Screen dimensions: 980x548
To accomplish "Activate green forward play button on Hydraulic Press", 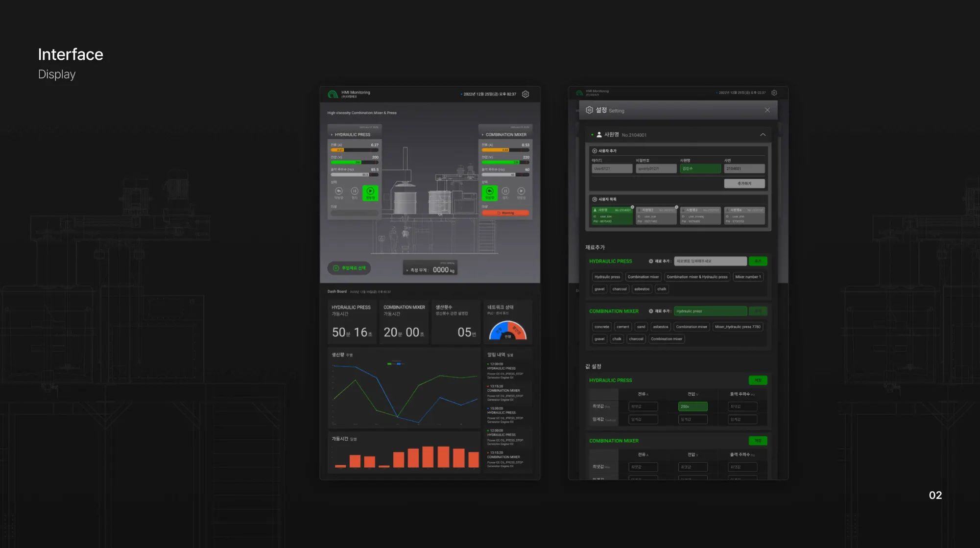I will click(x=370, y=192).
